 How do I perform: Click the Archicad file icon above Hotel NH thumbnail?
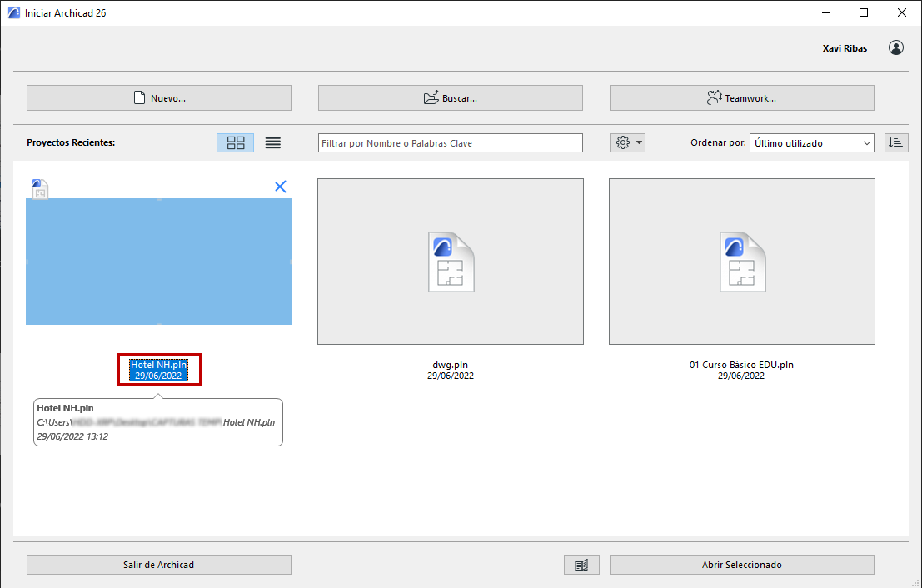click(40, 189)
